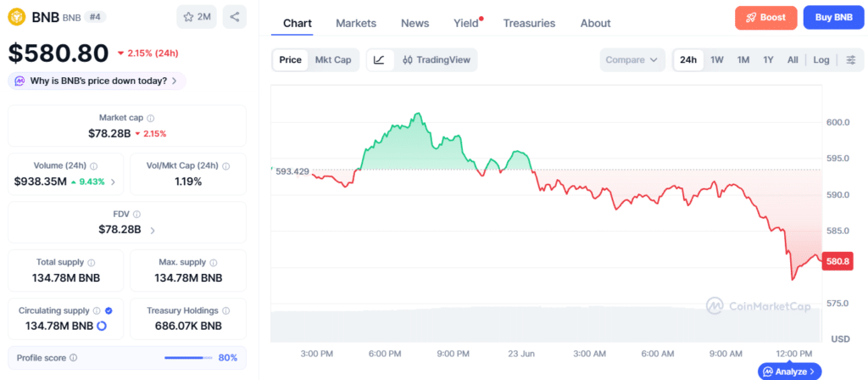
Task: Click the Profile score progress bar
Action: pyautogui.click(x=189, y=358)
